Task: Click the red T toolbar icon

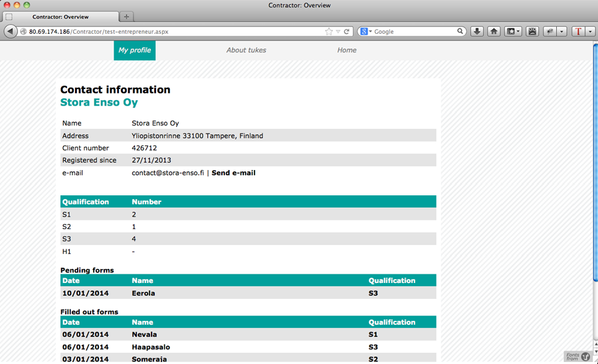Action: pos(578,31)
